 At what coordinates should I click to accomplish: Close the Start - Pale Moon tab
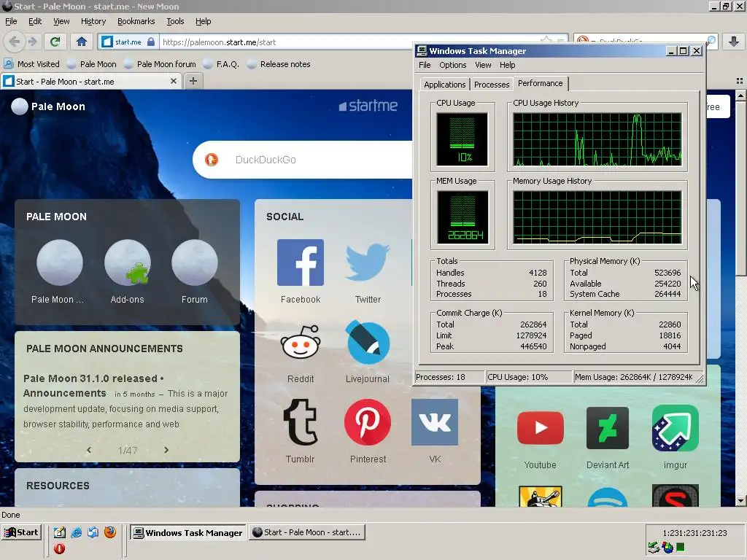(x=174, y=81)
